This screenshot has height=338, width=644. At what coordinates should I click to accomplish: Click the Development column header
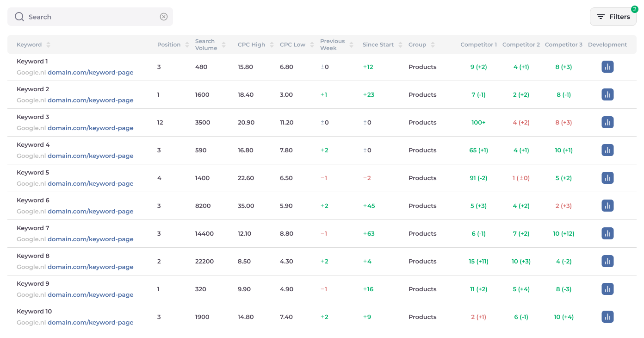[607, 45]
